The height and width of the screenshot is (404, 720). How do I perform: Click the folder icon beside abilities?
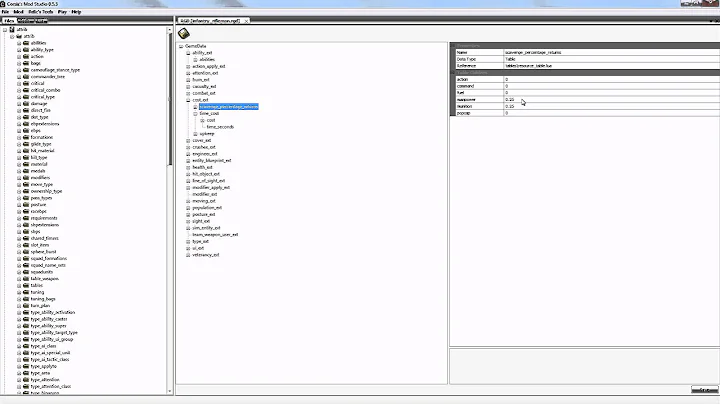pyautogui.click(x=26, y=43)
